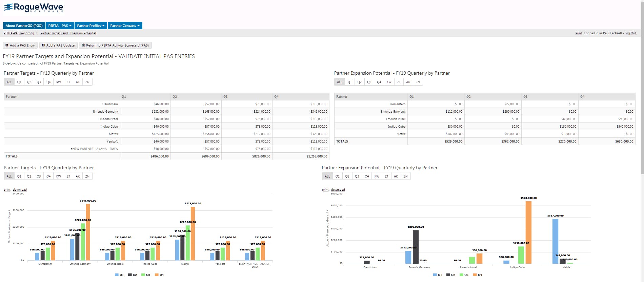This screenshot has width=644, height=282.
Task: Select Q1 filter on Partner Targets table
Action: [x=19, y=82]
